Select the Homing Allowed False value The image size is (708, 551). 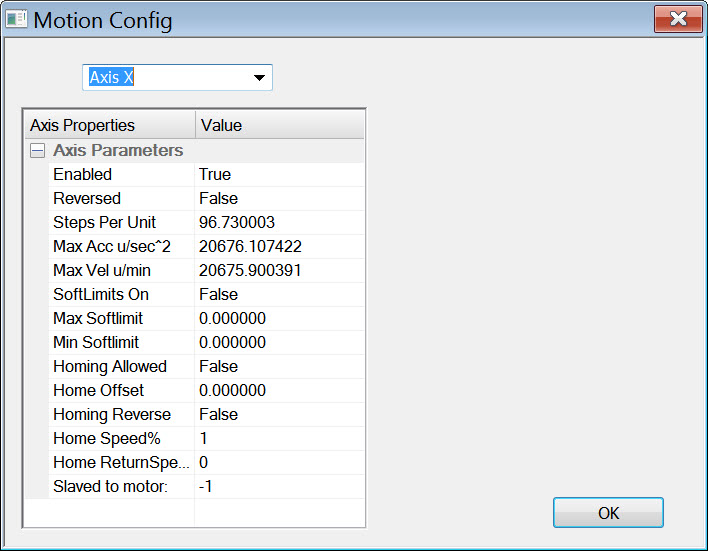(x=279, y=366)
